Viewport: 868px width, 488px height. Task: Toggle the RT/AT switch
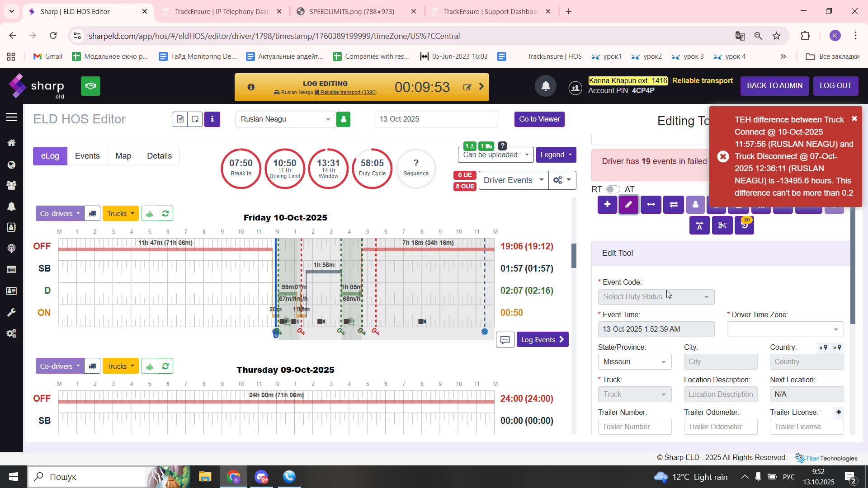pyautogui.click(x=613, y=189)
